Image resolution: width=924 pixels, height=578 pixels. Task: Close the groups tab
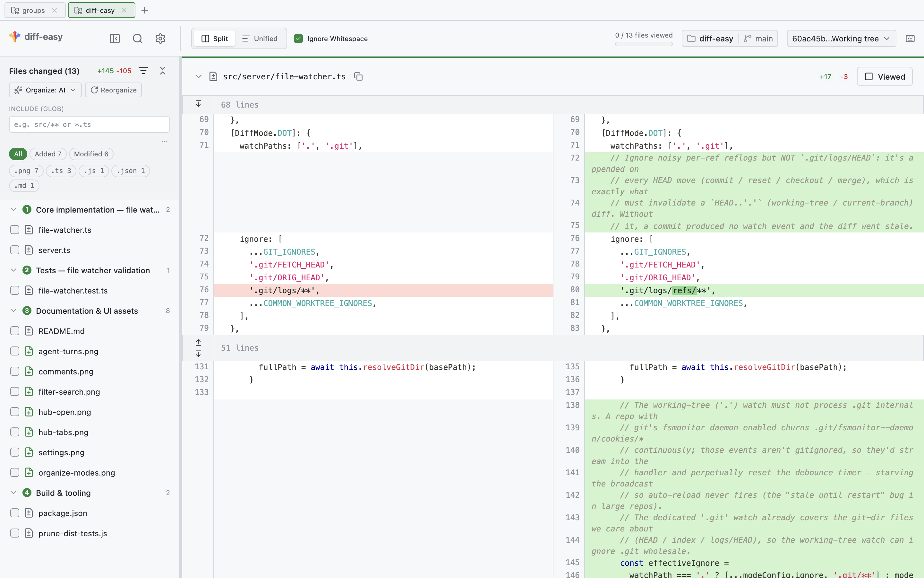click(55, 10)
